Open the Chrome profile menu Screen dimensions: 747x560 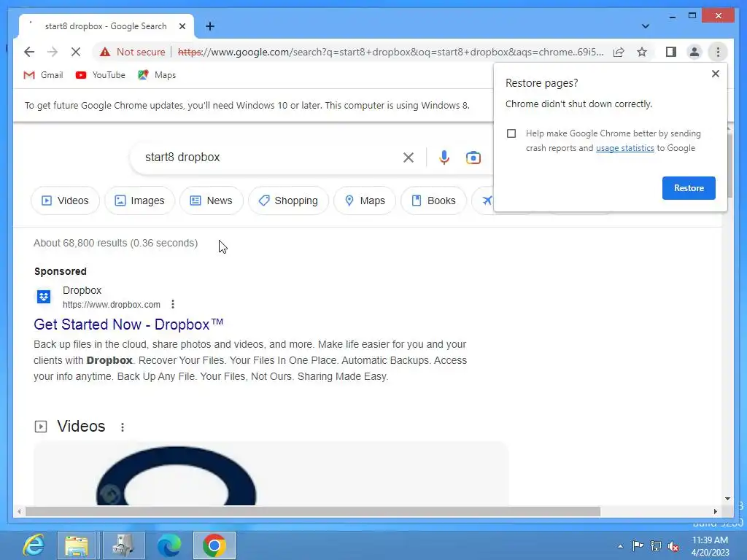[694, 52]
